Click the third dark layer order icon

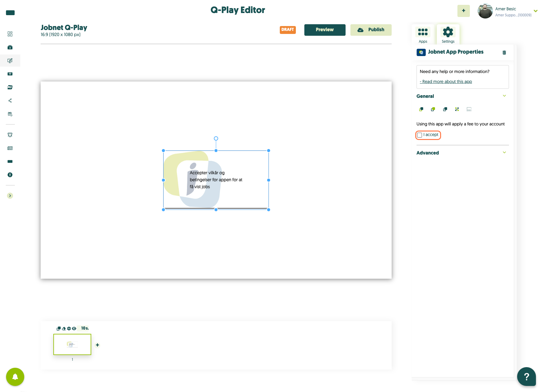click(x=445, y=109)
